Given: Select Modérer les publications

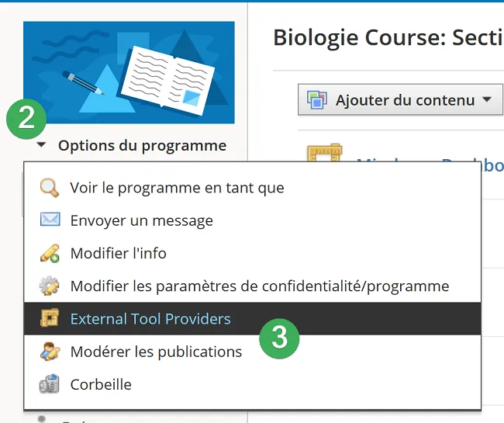Looking at the screenshot, I should [x=156, y=352].
